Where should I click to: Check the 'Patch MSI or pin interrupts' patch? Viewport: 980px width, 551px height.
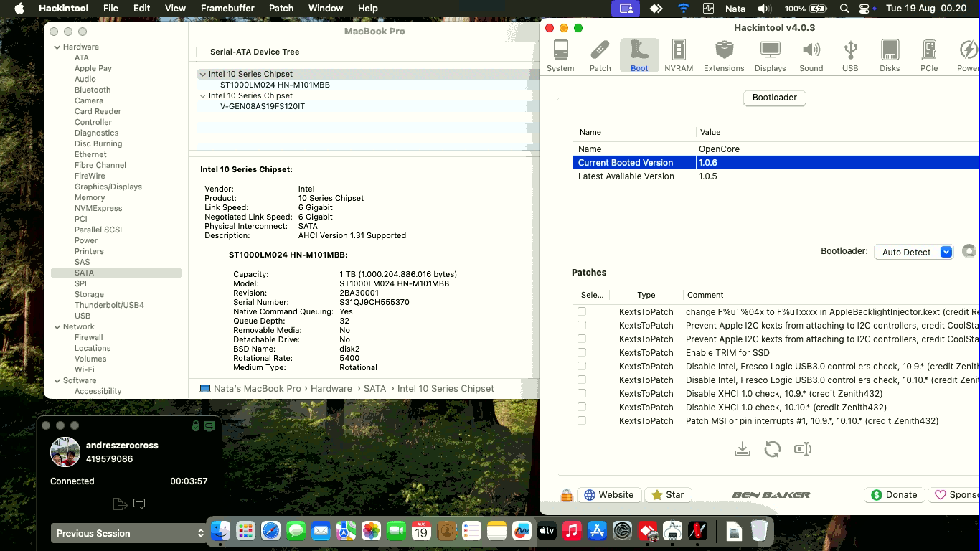point(582,420)
